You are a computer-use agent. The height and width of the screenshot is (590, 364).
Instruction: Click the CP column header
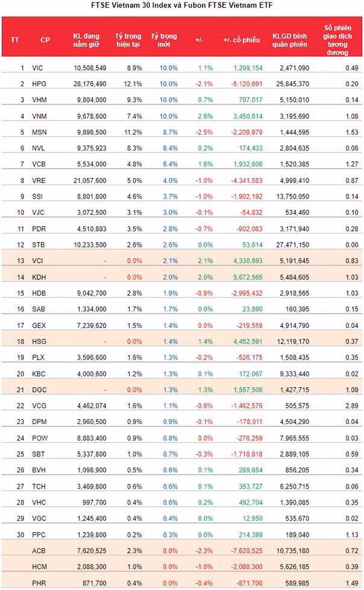tap(45, 40)
